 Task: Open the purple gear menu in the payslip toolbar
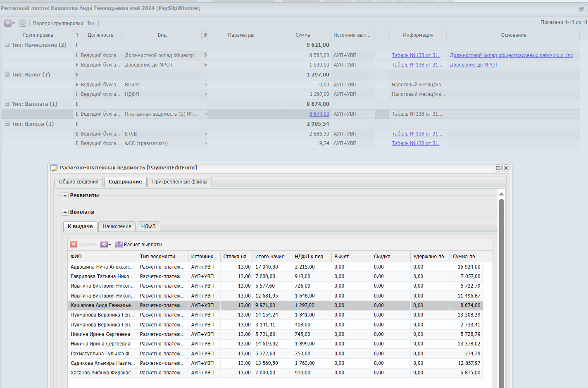[x=9, y=23]
